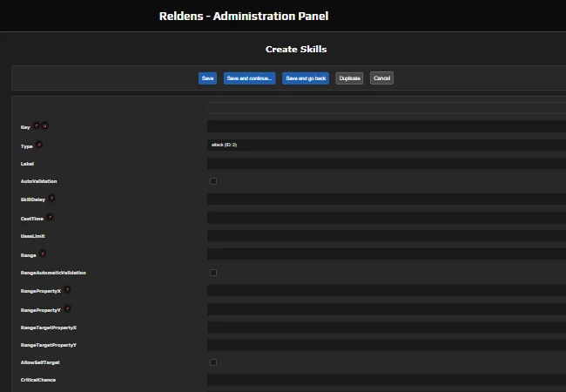Click the Duplicate button
This screenshot has width=566, height=392.
point(349,78)
